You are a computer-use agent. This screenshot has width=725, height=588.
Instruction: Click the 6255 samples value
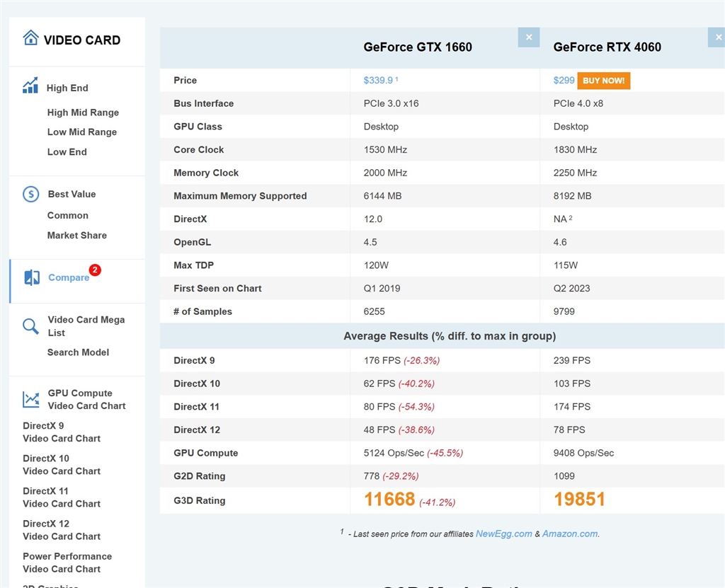pos(374,311)
